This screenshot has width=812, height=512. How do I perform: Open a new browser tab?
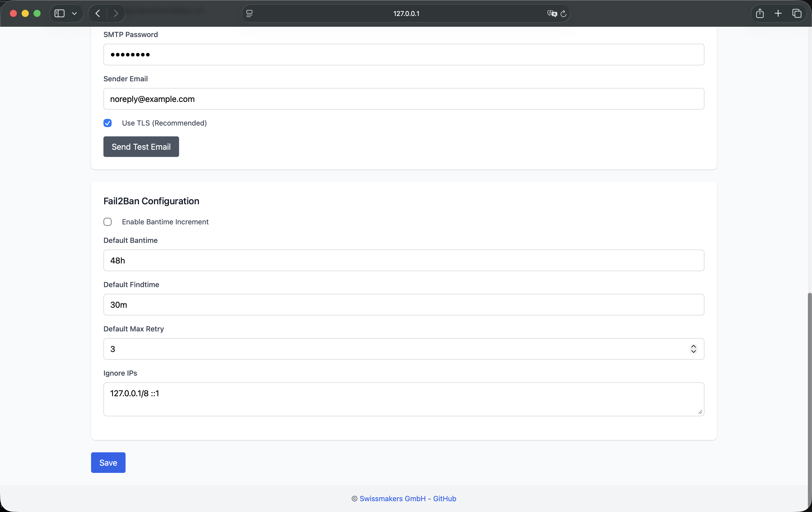778,13
